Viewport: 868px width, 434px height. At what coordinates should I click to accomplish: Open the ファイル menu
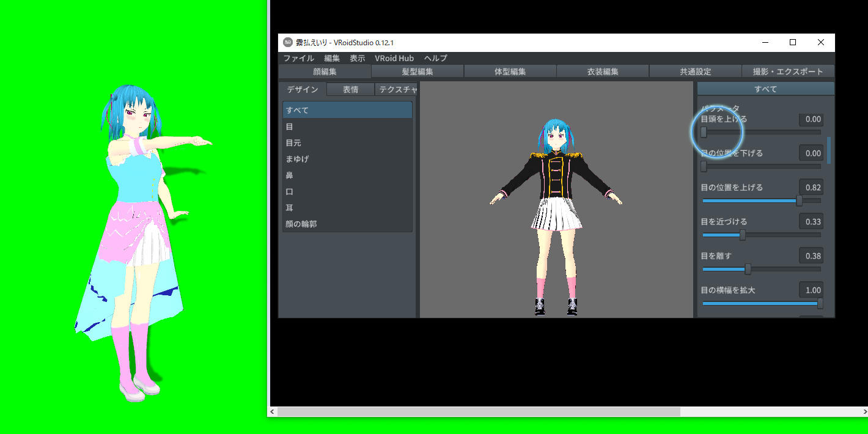point(298,58)
